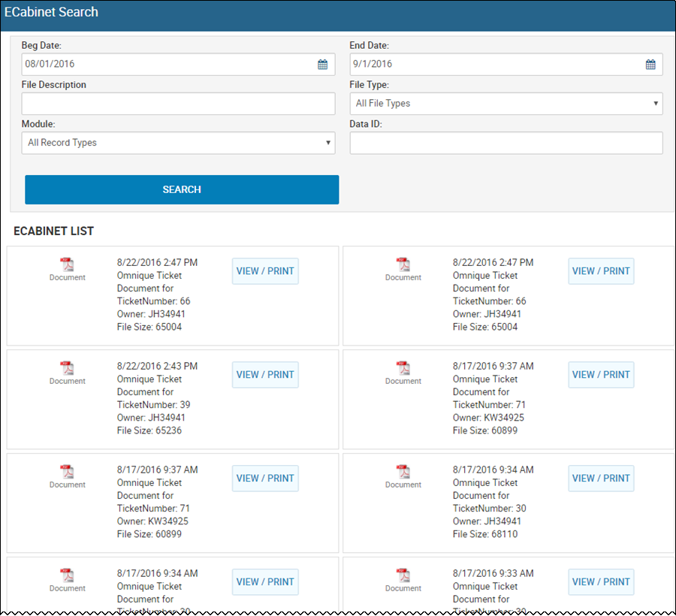View / Print the TicketNumber 39 document
The height and width of the screenshot is (616, 676).
coord(265,375)
